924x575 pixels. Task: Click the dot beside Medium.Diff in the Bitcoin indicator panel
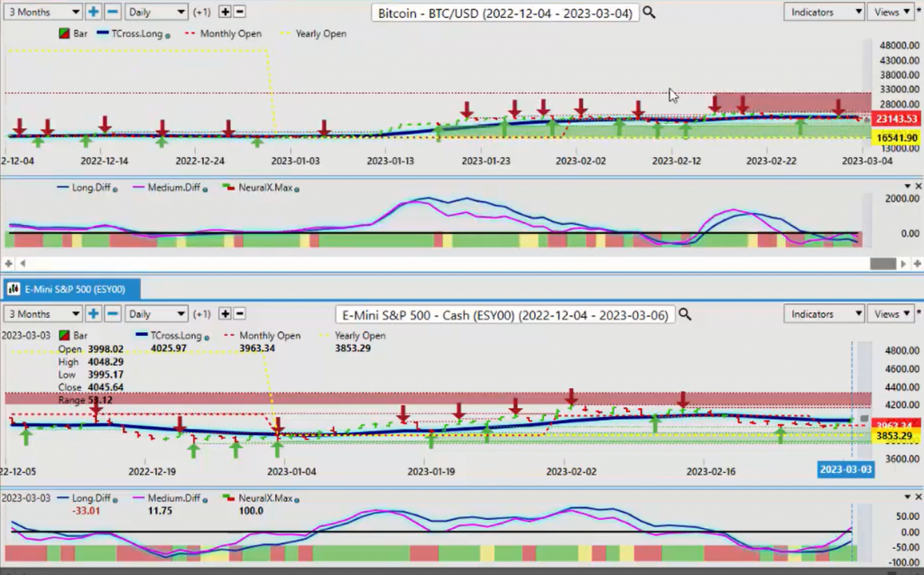point(205,190)
